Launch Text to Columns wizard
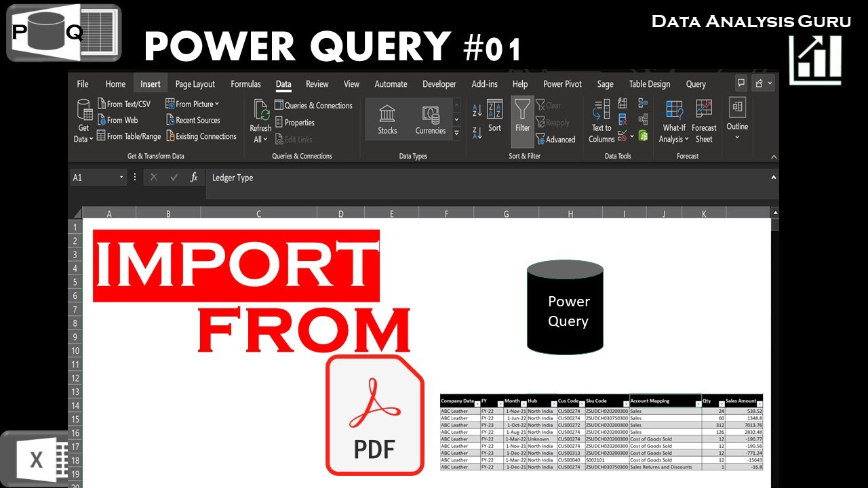 [601, 121]
